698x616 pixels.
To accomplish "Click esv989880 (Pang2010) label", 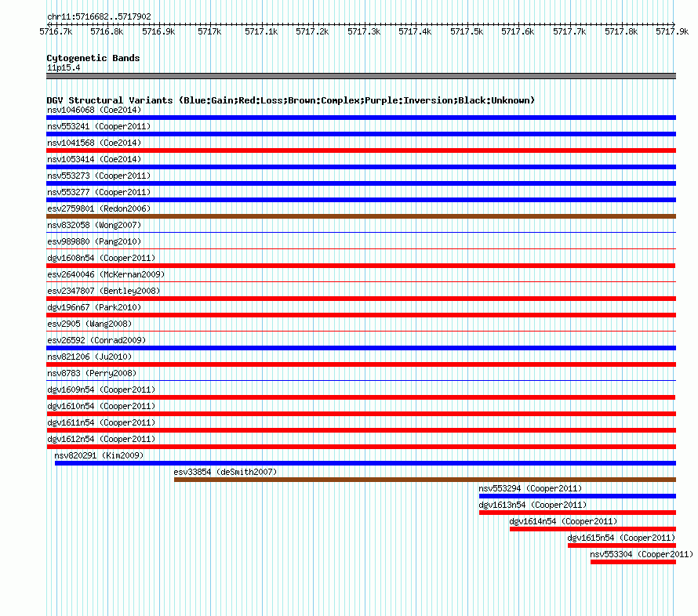I will point(94,241).
